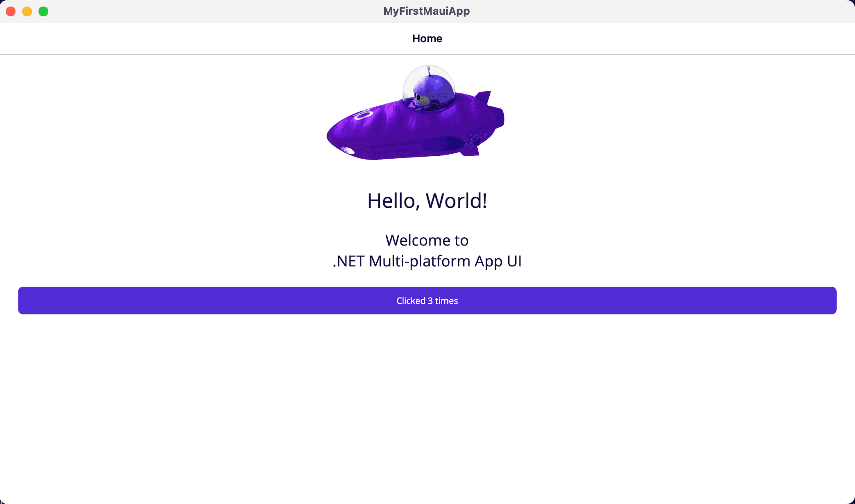The height and width of the screenshot is (504, 855).
Task: Maximize the window using the green button
Action: tap(43, 11)
